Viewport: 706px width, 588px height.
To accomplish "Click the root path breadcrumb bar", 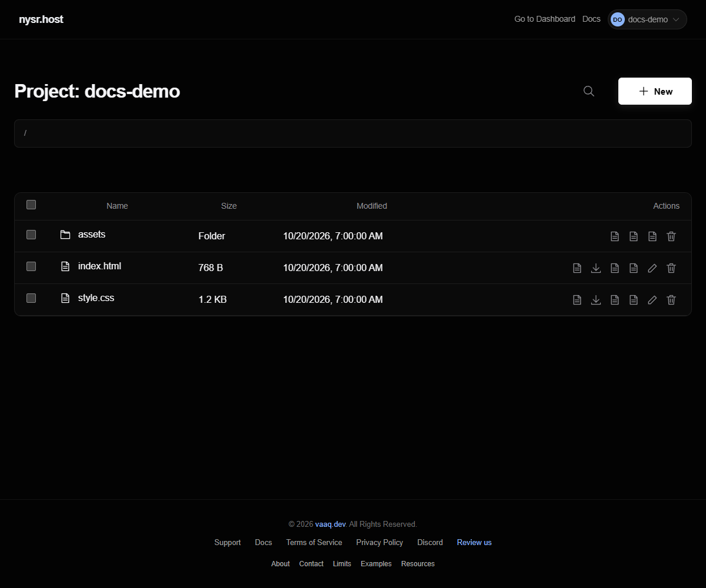I will point(353,133).
